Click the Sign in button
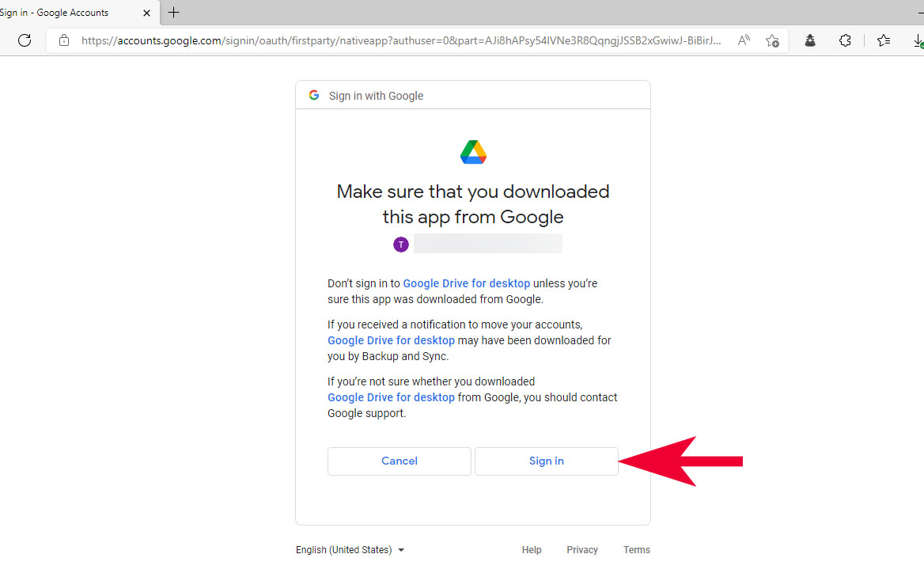 click(x=547, y=461)
